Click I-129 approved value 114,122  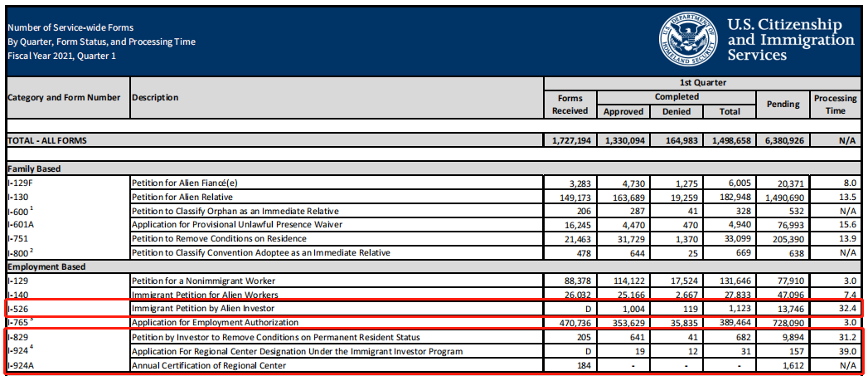[x=629, y=281]
